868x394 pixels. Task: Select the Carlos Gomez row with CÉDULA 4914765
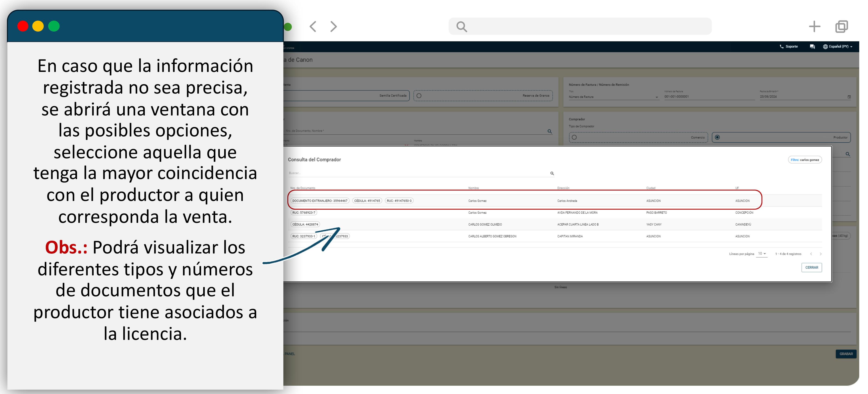477,201
